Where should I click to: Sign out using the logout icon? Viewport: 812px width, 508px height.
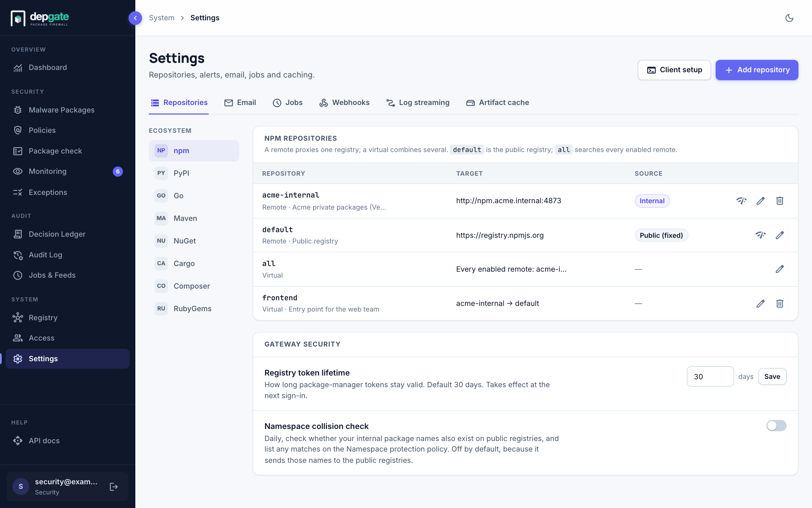(114, 487)
